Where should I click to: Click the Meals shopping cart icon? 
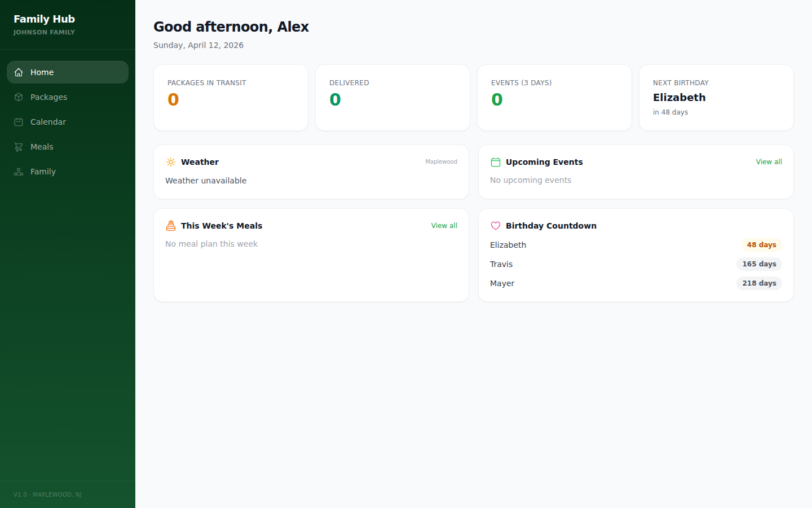click(19, 147)
